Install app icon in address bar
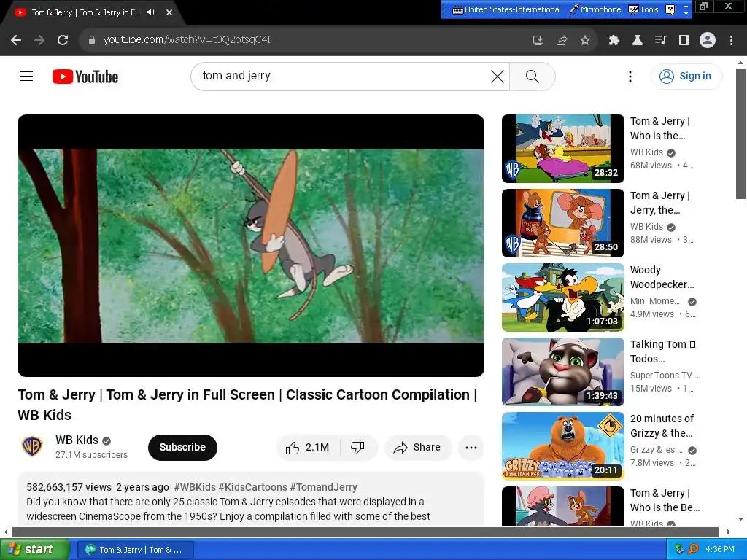Image resolution: width=747 pixels, height=560 pixels. tap(538, 41)
